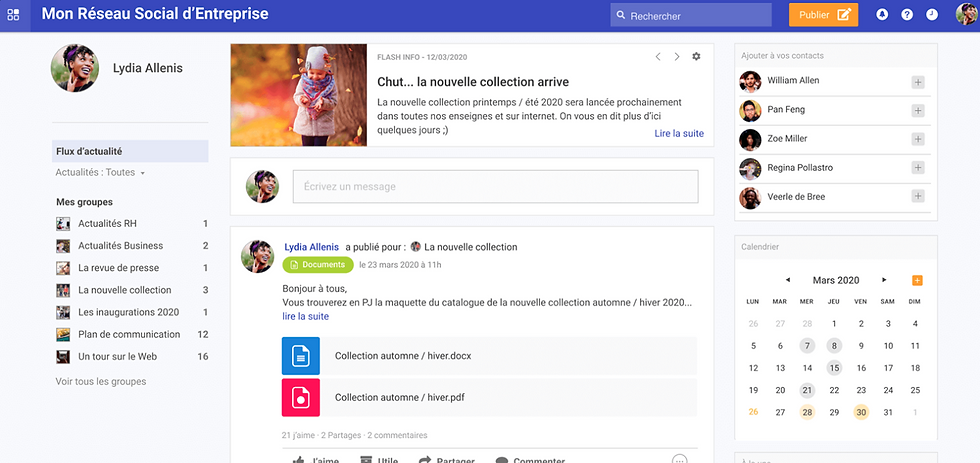980x463 pixels.
Task: Open more options ellipsis on post
Action: point(679,460)
